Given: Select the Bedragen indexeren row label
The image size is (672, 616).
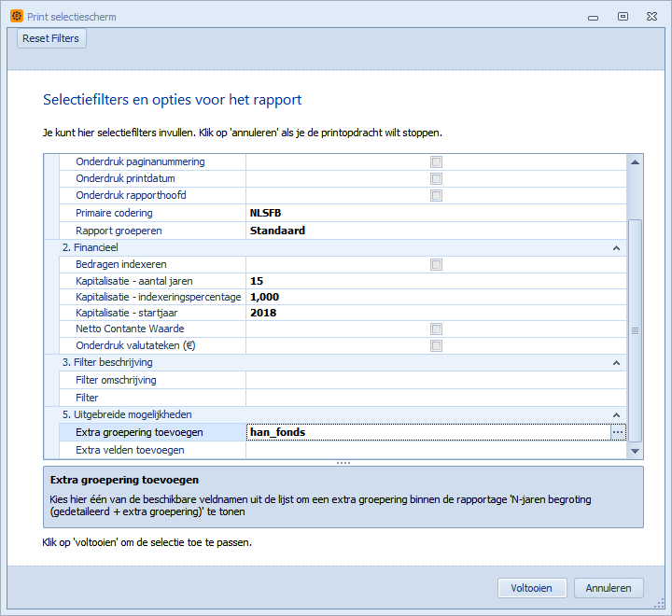Looking at the screenshot, I should point(120,264).
